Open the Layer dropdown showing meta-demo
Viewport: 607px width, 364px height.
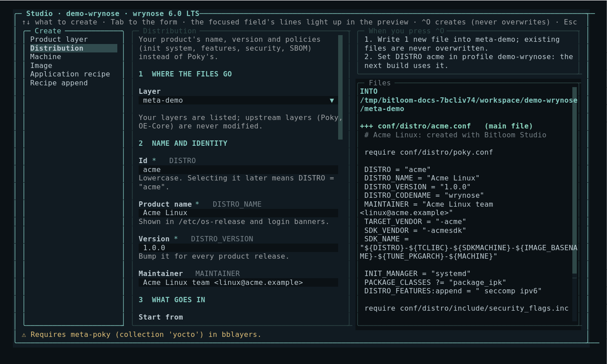[238, 100]
